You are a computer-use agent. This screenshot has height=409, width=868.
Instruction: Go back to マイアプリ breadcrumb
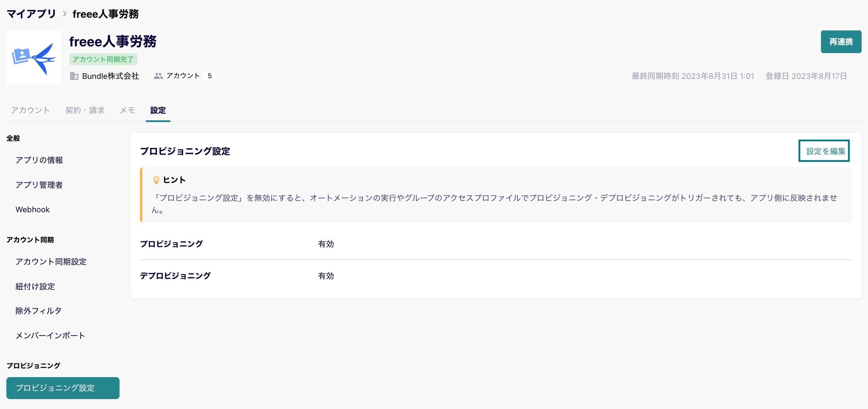(x=31, y=14)
